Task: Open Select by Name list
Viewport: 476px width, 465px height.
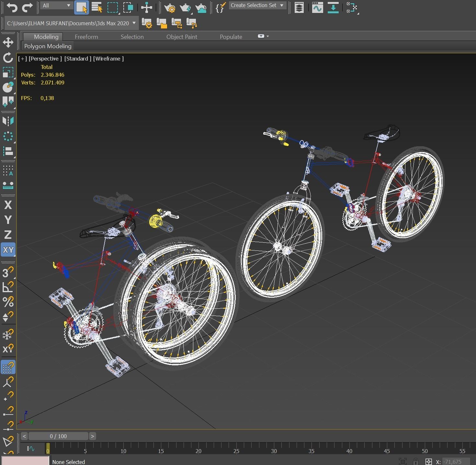Action: (x=97, y=7)
